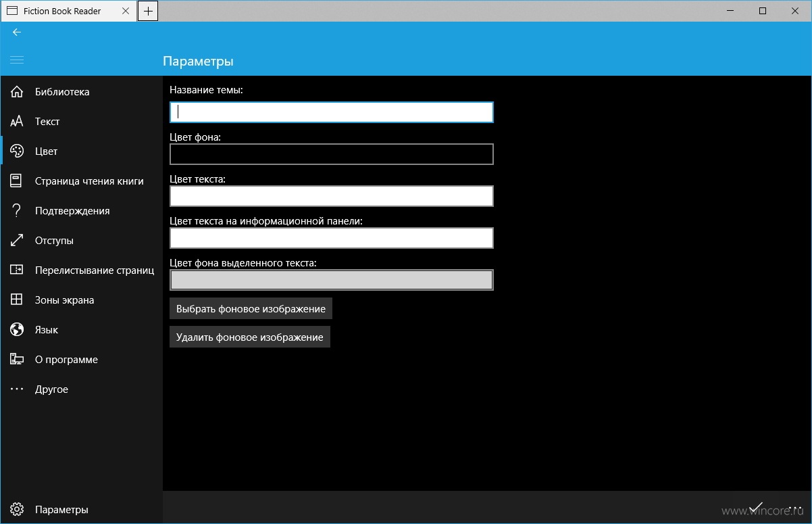Image resolution: width=812 pixels, height=524 pixels.
Task: Open the Текст settings
Action: tap(81, 122)
